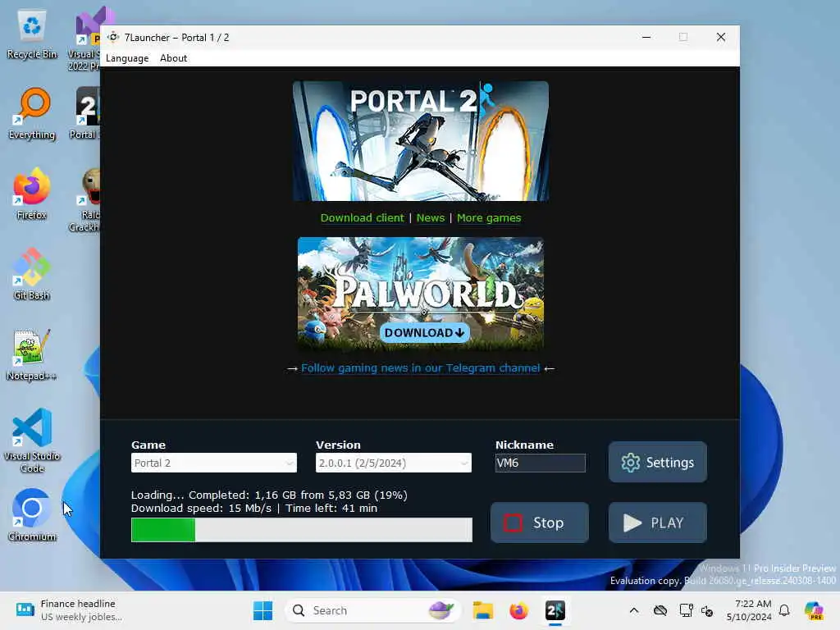Viewport: 840px width, 630px height.
Task: Click the green download progress bar
Action: pos(302,529)
